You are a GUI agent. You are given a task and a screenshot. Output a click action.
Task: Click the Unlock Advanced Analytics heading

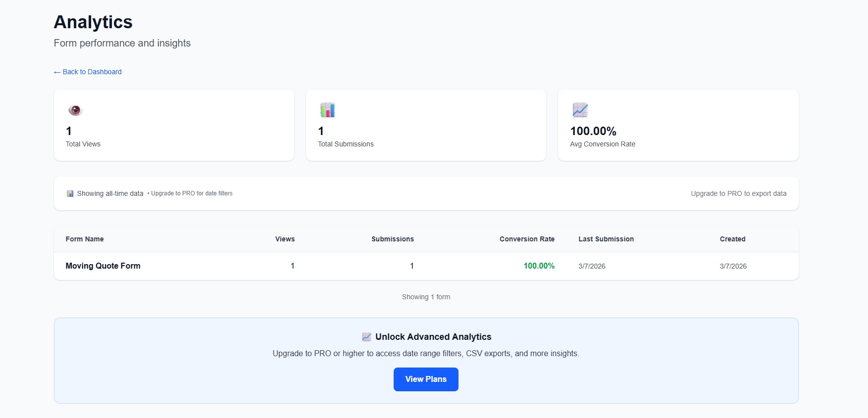(x=433, y=337)
